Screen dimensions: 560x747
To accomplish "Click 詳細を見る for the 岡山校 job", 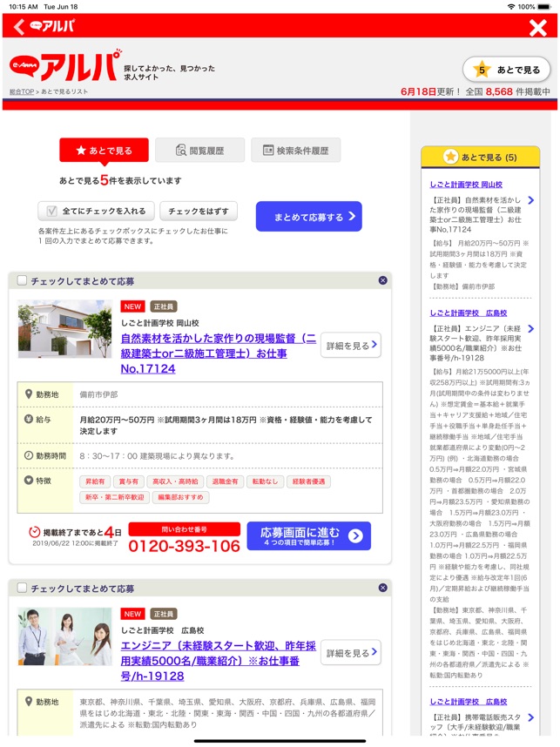I will (351, 345).
